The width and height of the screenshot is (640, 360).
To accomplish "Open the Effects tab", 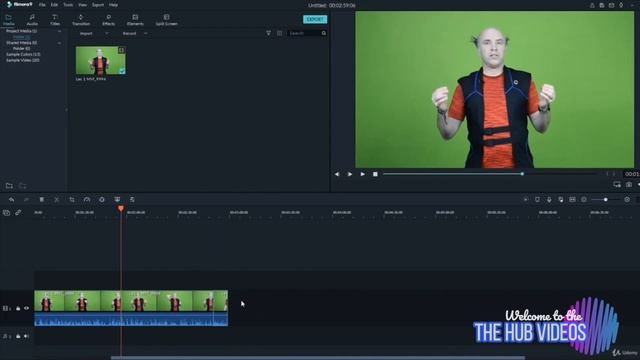I will tap(108, 20).
